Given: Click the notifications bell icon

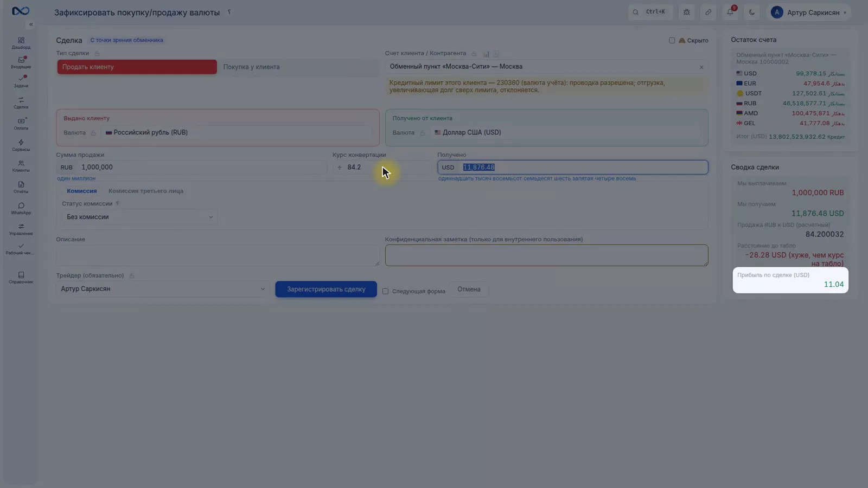Looking at the screenshot, I should 730,12.
